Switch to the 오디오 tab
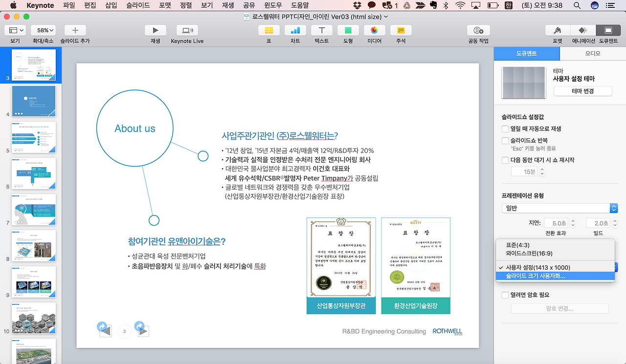Screen dimensions: 626x364 point(592,52)
